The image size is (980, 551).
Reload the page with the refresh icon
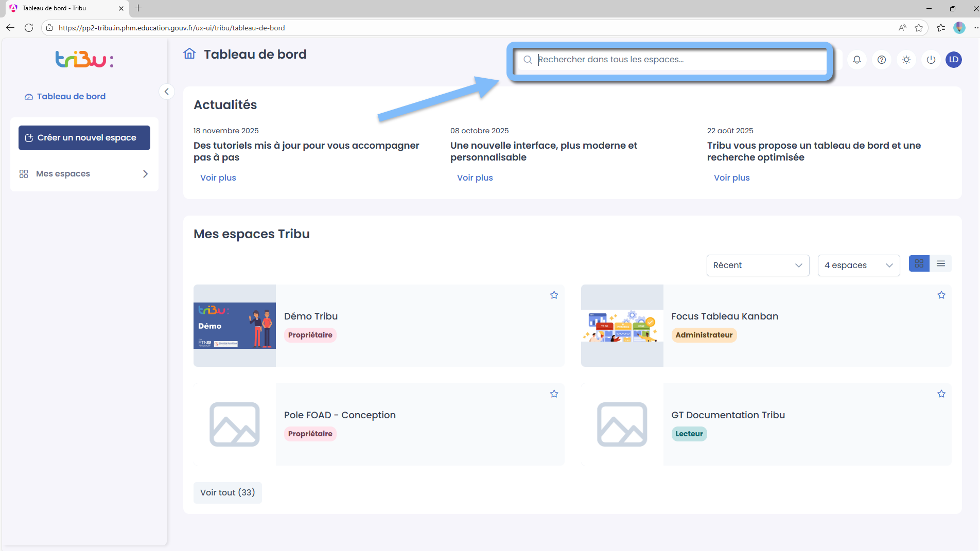pos(29,28)
